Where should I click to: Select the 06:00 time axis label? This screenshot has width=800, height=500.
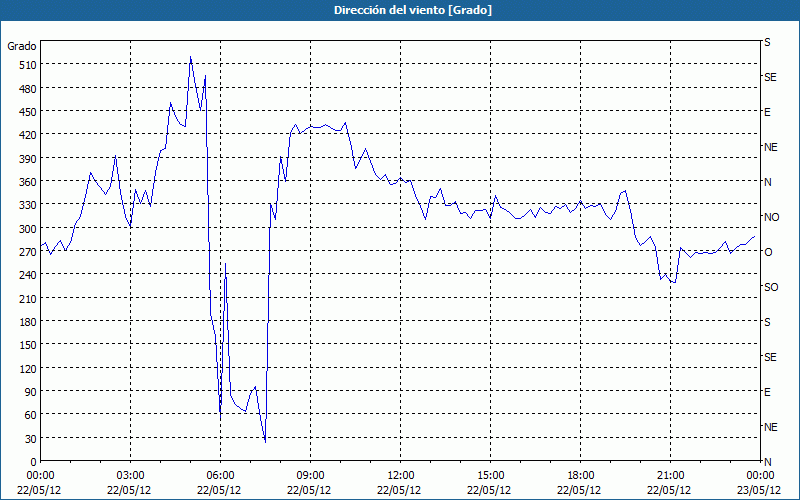click(x=220, y=476)
